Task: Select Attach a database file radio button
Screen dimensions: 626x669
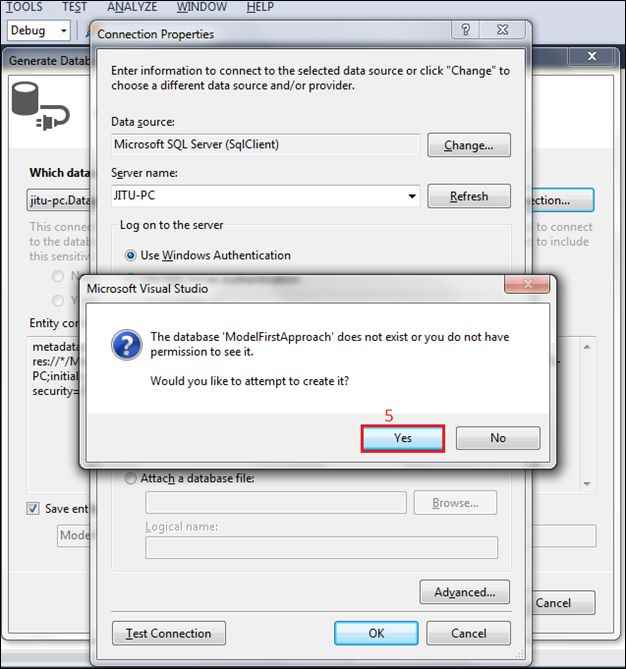Action: click(x=130, y=478)
